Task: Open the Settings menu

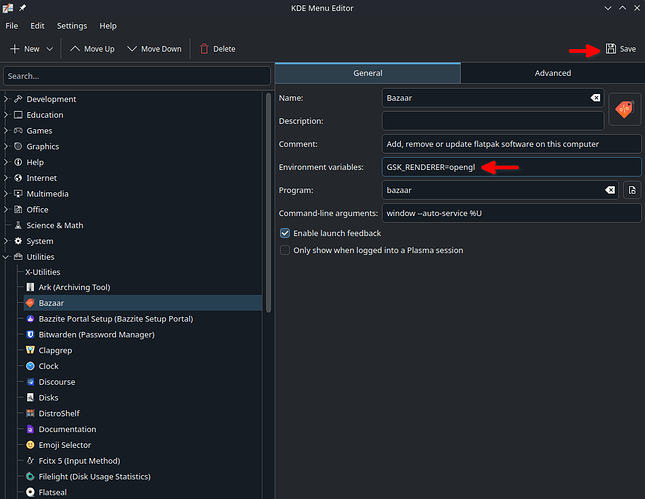Action: coord(72,26)
